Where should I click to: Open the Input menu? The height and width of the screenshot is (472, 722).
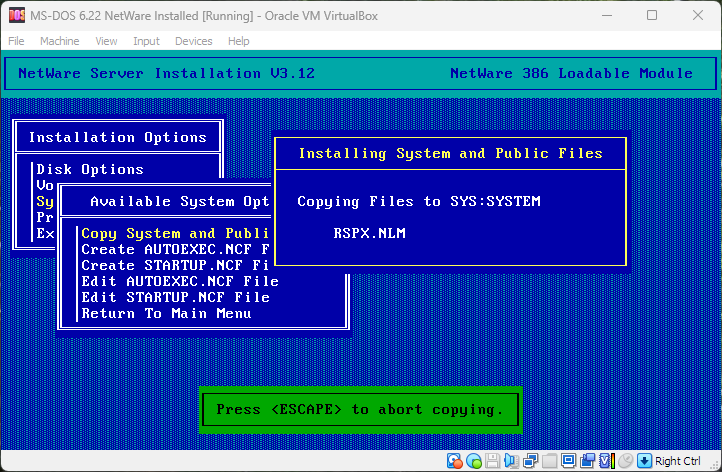(x=146, y=41)
